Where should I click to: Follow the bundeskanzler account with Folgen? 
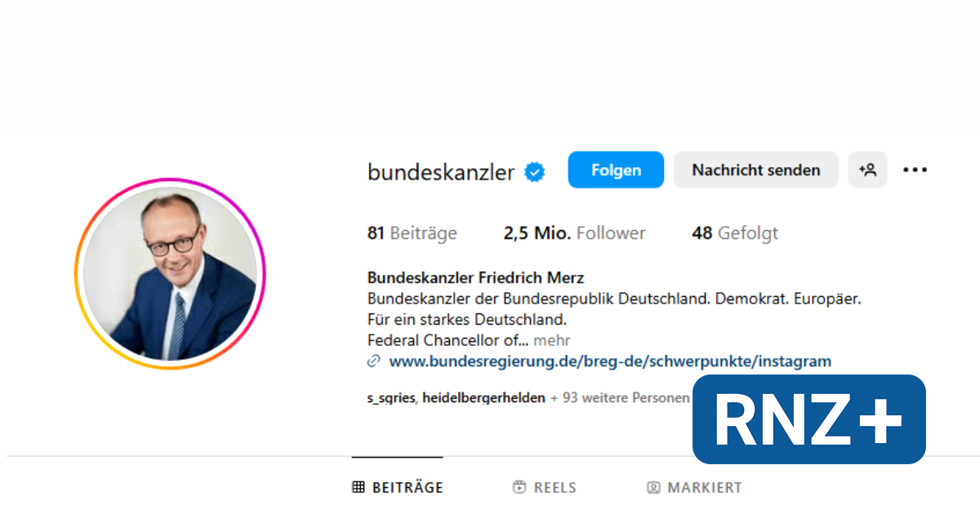616,170
